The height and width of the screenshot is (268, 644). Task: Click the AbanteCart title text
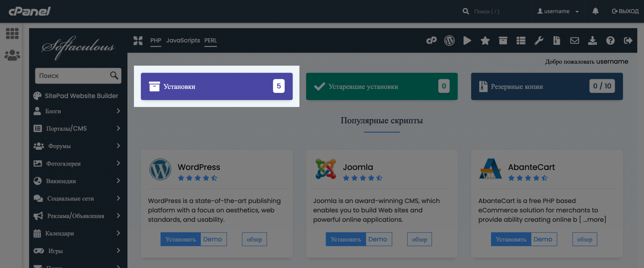tap(531, 167)
